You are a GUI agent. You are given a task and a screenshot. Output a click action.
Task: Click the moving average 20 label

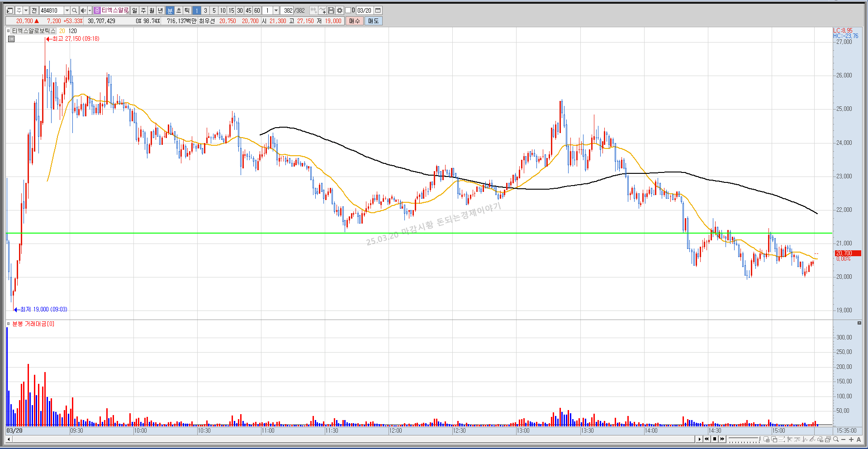(62, 31)
